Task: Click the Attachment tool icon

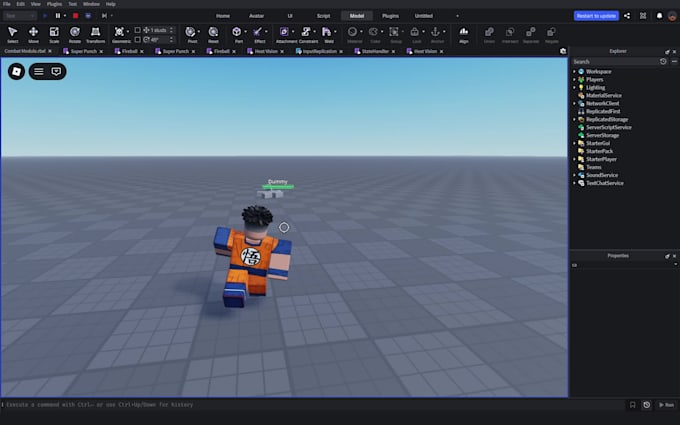Action: (x=284, y=32)
